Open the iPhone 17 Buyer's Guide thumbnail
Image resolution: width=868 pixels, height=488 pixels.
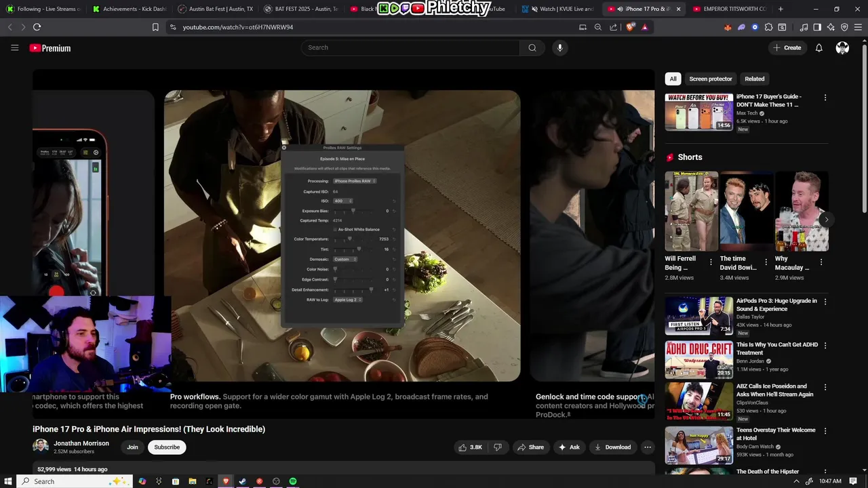point(698,112)
